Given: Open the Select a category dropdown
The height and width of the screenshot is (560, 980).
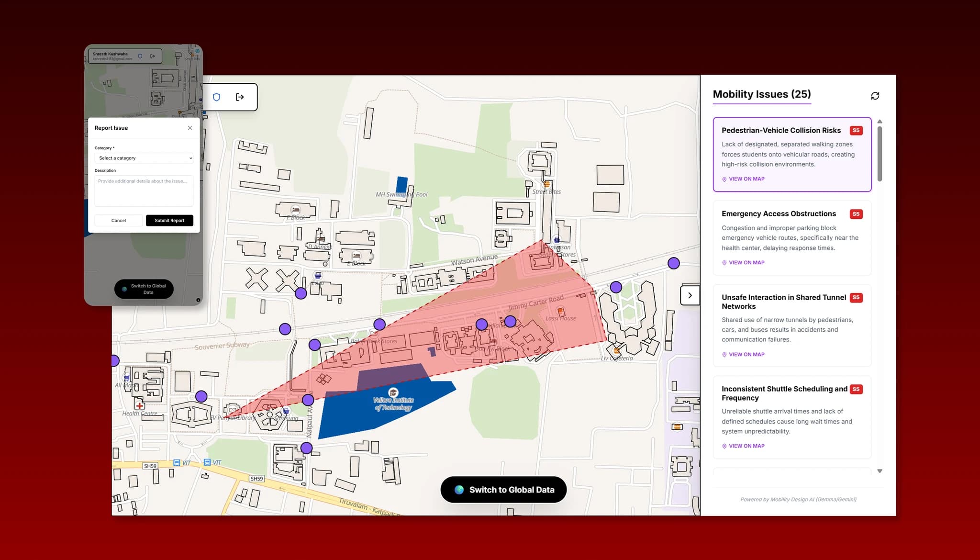Looking at the screenshot, I should (144, 158).
